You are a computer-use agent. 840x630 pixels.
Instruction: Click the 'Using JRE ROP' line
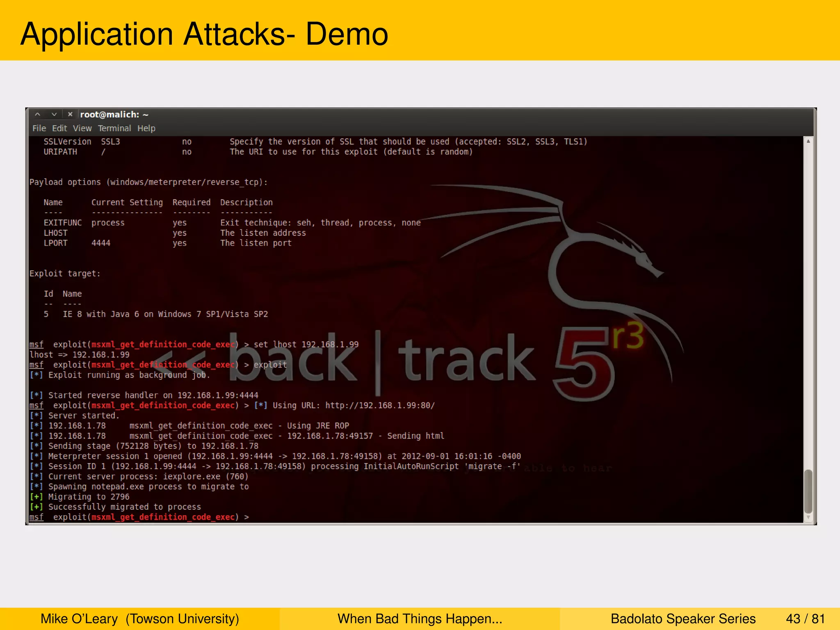(x=189, y=426)
